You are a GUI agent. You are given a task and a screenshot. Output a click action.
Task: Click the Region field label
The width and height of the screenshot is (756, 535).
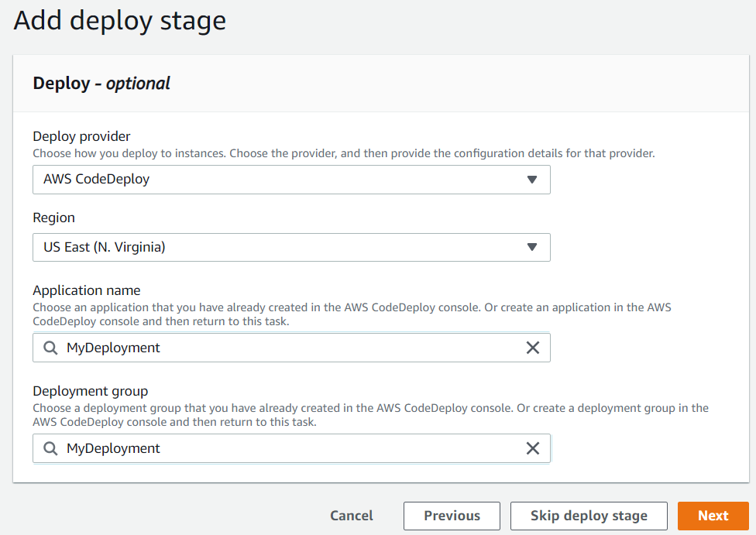click(54, 218)
